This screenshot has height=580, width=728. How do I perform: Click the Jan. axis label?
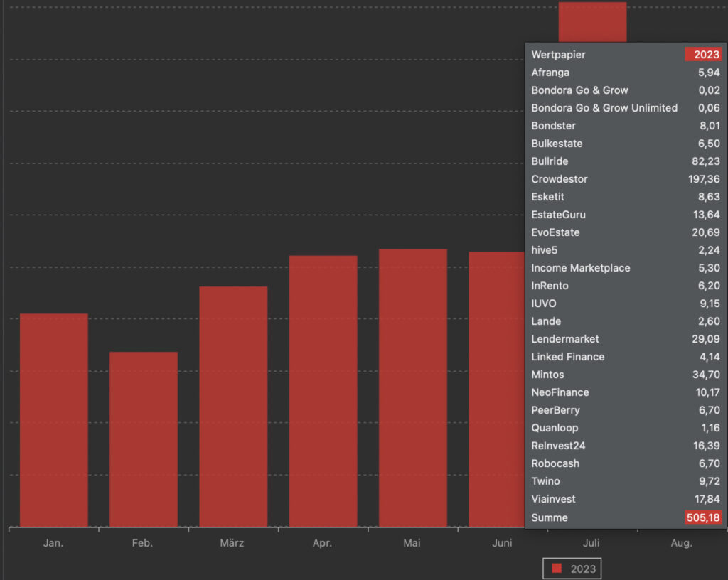point(53,543)
